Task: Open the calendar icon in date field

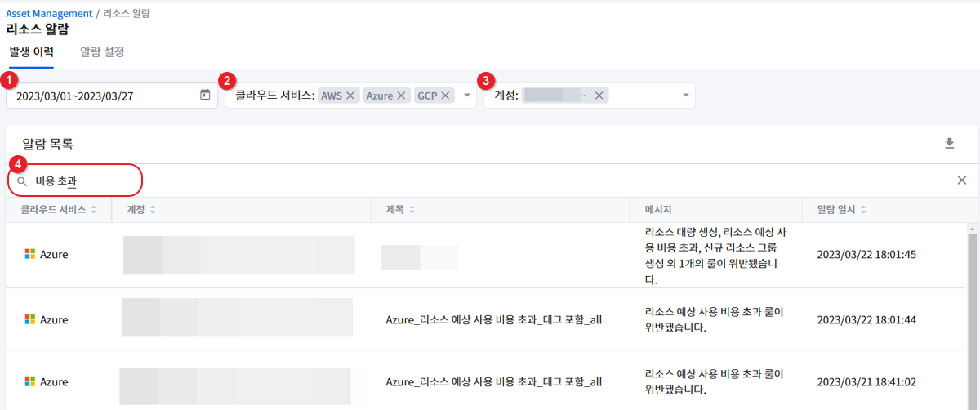Action: 205,96
